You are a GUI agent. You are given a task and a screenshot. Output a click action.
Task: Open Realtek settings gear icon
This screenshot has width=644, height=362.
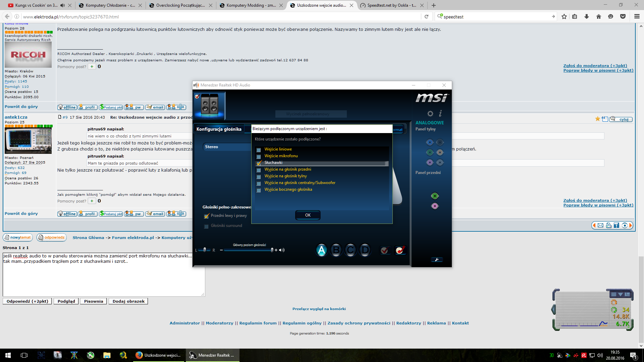430,114
